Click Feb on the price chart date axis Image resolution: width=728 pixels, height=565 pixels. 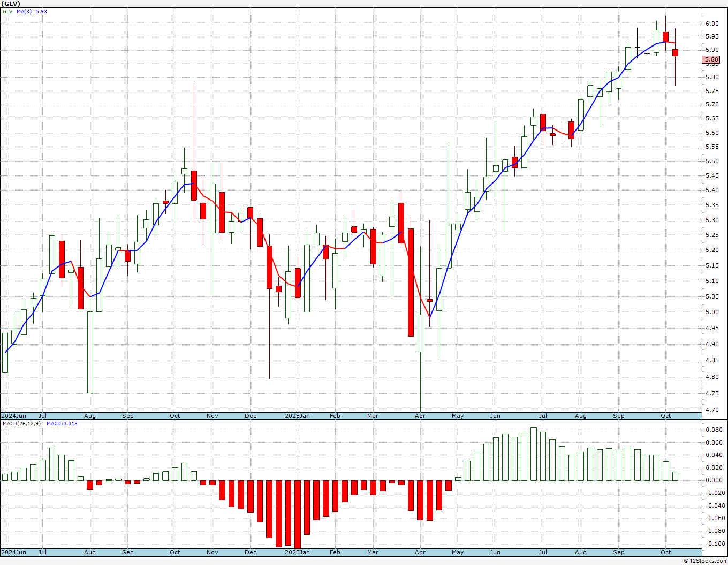[335, 416]
